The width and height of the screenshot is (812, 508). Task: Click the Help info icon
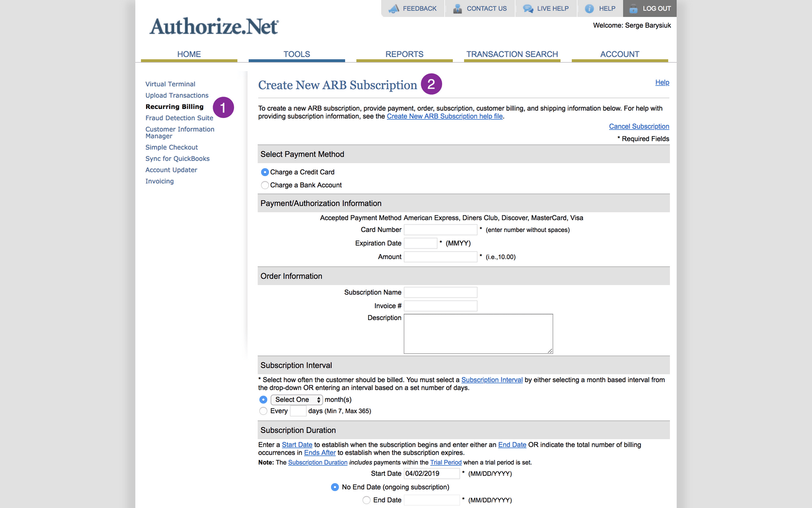(x=589, y=8)
